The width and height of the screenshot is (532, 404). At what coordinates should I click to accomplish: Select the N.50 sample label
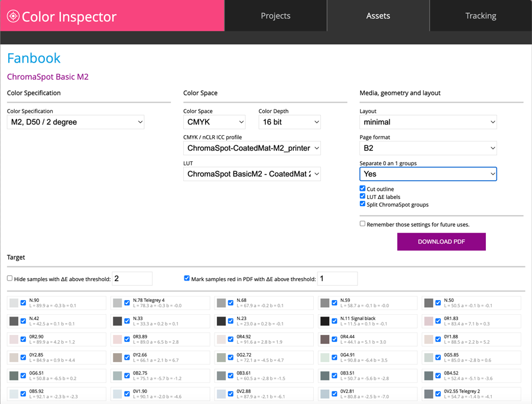(449, 300)
